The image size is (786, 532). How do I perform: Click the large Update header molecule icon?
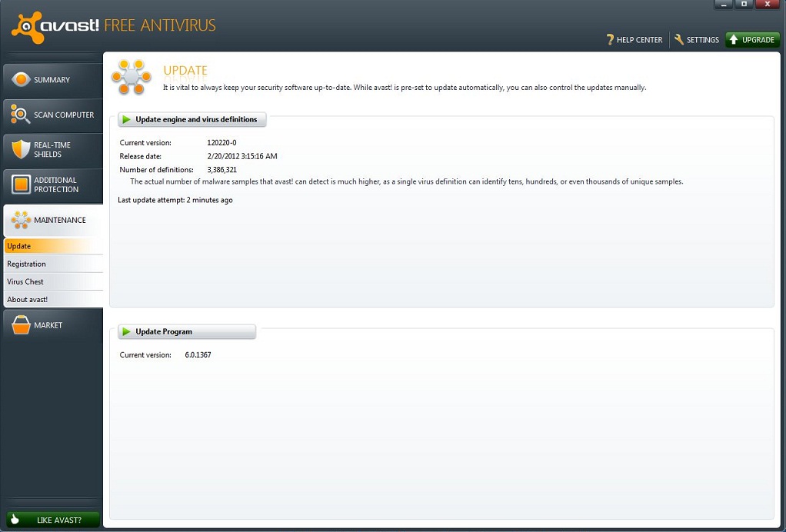tap(132, 77)
